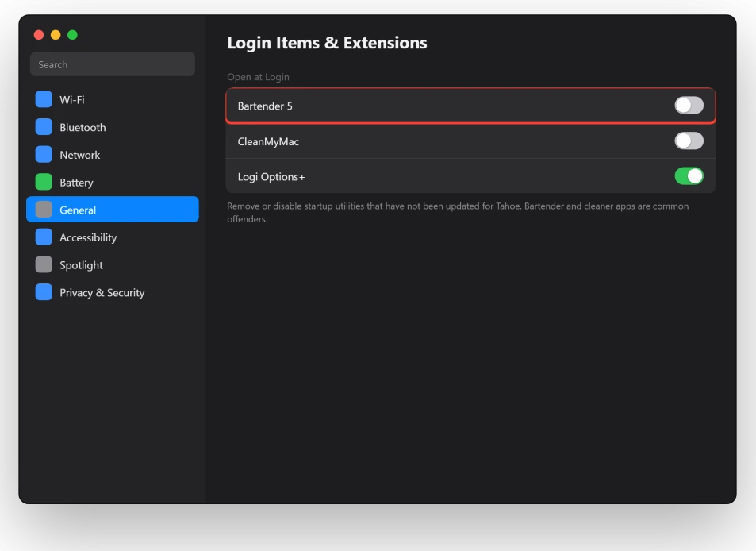This screenshot has width=756, height=551.
Task: Open the Wi-Fi settings pane
Action: click(x=113, y=99)
